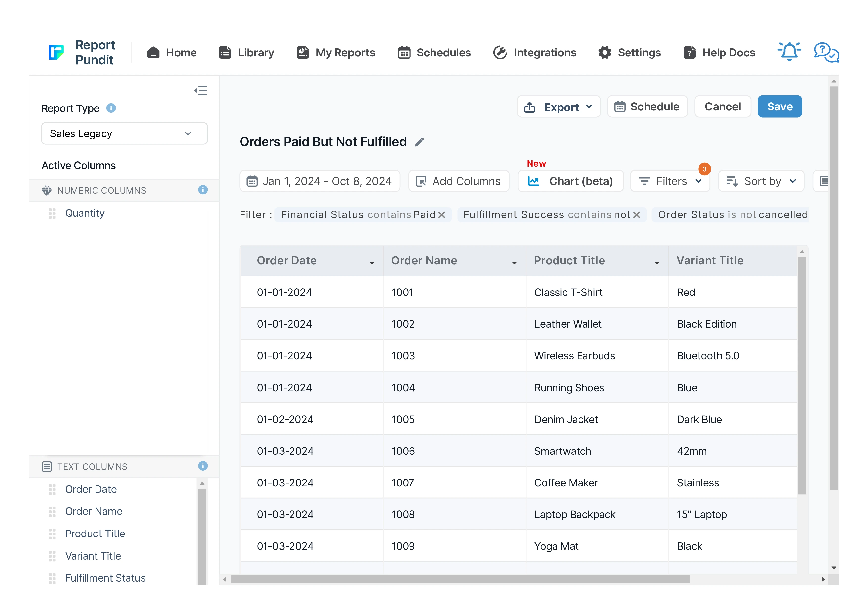Open Sales Legacy report type dropdown
The image size is (868, 614).
tap(124, 133)
